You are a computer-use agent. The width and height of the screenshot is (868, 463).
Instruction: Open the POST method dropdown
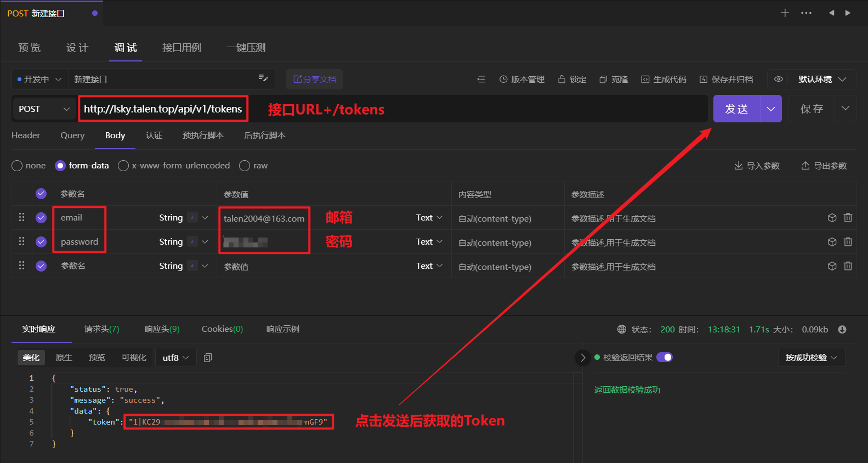point(44,109)
